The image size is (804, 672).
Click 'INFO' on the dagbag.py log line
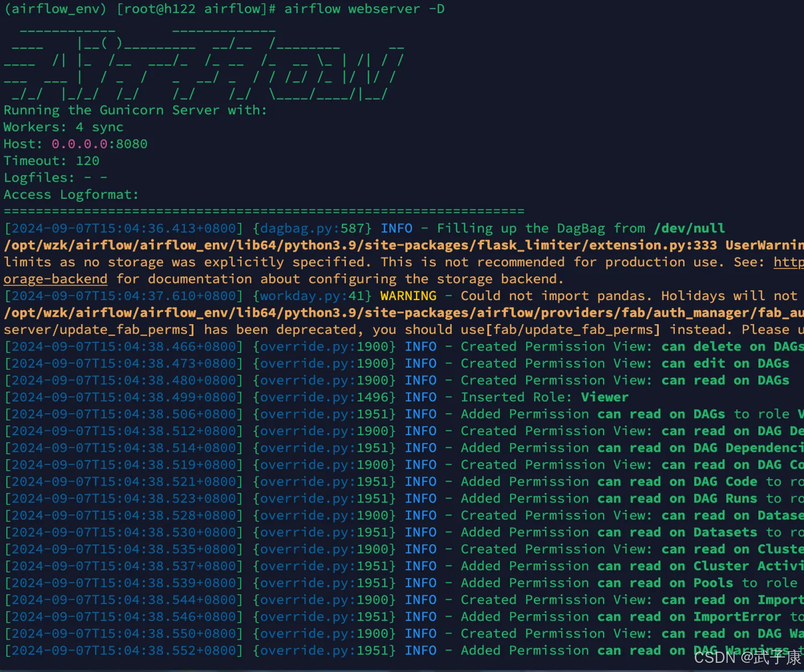397,229
